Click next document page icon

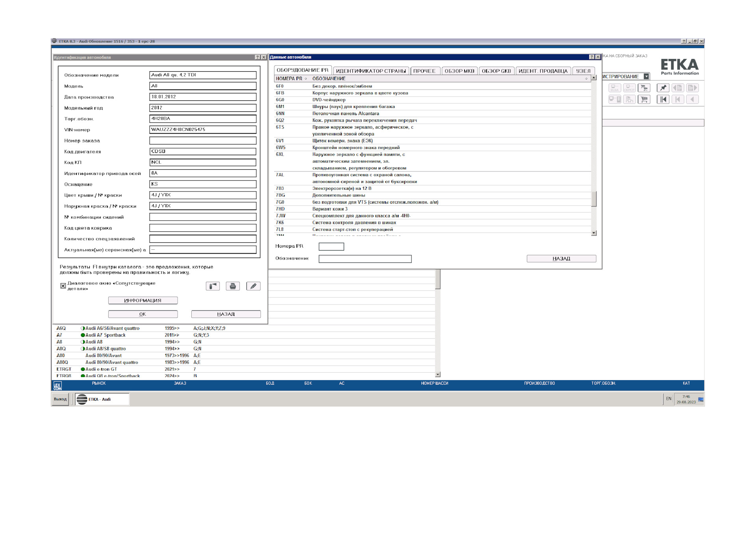[692, 88]
